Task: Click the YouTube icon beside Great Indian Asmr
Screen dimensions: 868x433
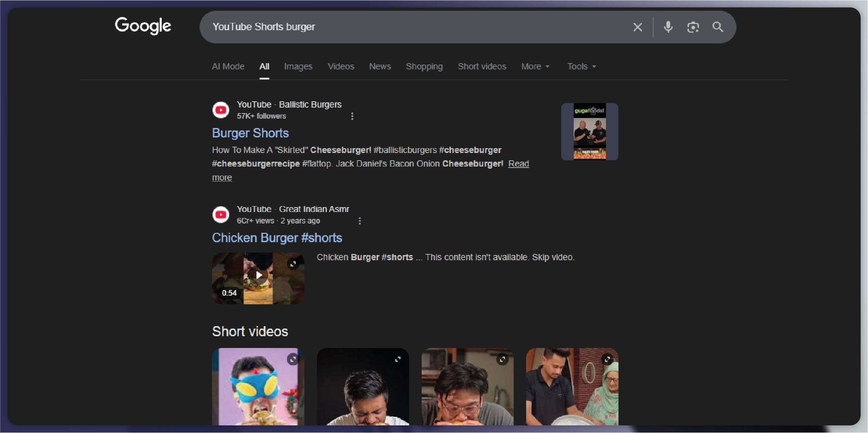Action: point(220,214)
